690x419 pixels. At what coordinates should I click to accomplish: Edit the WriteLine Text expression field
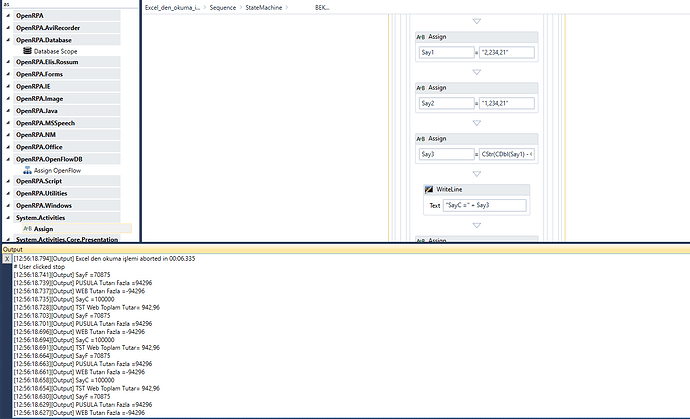pyautogui.click(x=484, y=205)
